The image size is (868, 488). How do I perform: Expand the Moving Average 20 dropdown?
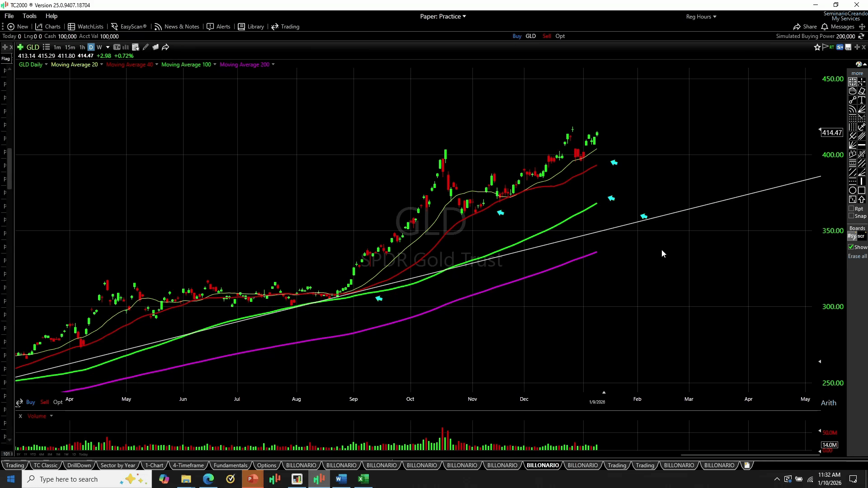click(x=101, y=65)
